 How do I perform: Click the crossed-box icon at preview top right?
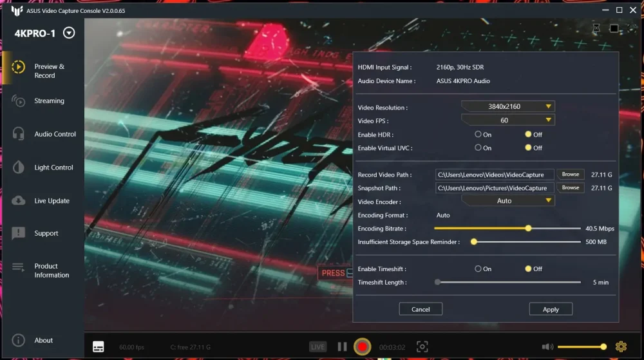596,28
